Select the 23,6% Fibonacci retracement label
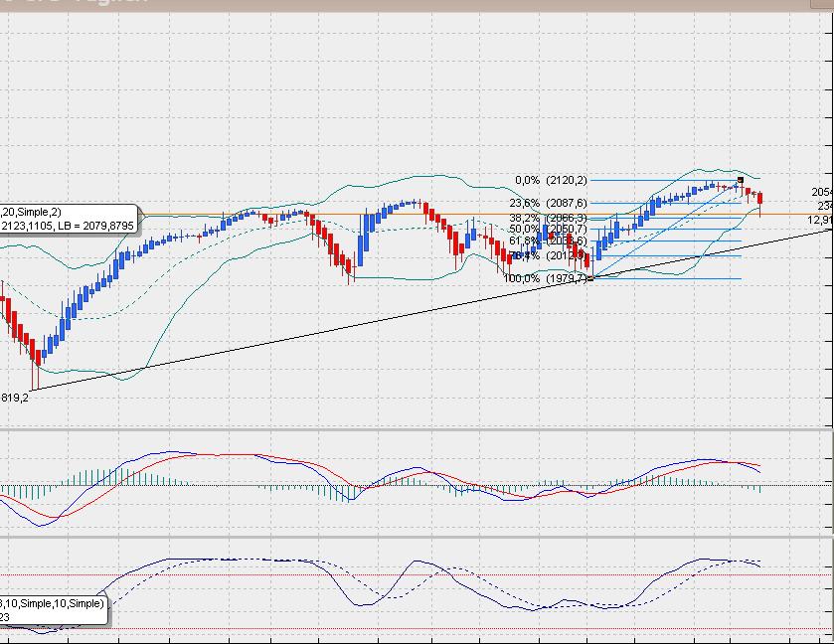 pyautogui.click(x=524, y=201)
